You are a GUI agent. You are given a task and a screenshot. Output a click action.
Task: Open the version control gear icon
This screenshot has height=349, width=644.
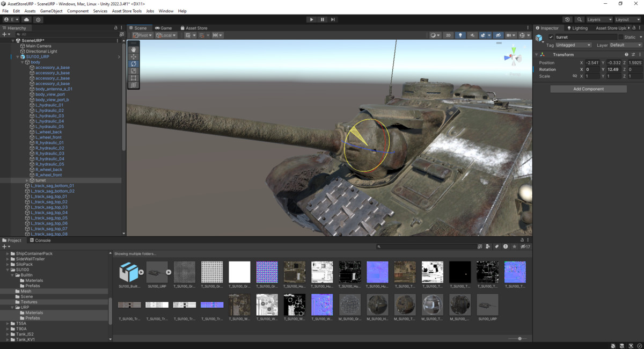pyautogui.click(x=38, y=19)
